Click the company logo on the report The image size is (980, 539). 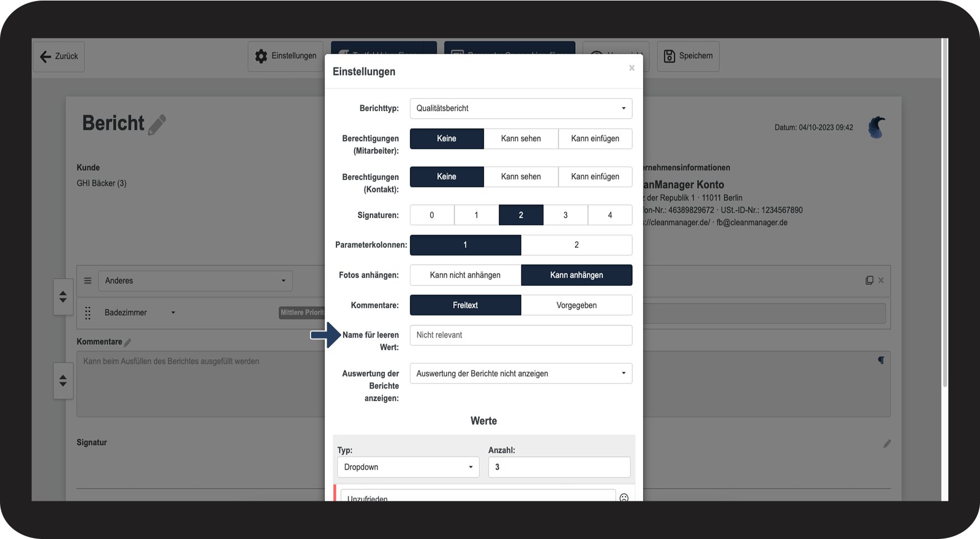click(876, 127)
